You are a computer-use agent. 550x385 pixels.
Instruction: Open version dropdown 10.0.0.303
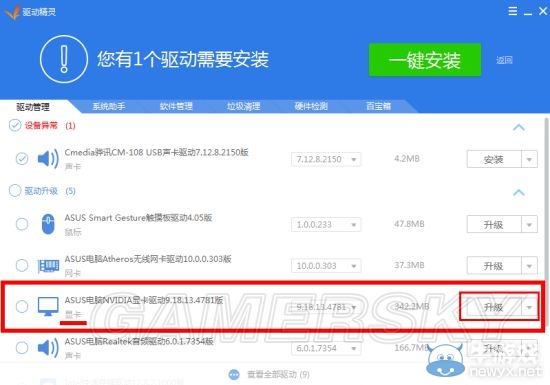326,266
